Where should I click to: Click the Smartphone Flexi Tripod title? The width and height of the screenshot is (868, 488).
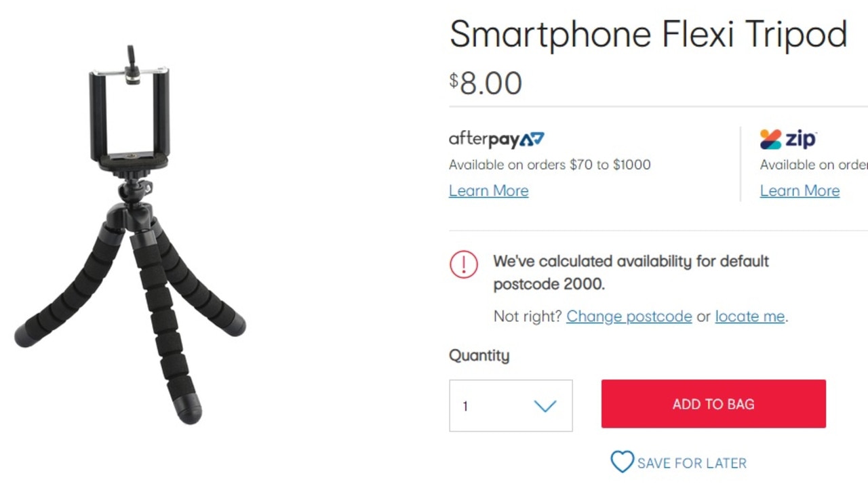click(648, 34)
